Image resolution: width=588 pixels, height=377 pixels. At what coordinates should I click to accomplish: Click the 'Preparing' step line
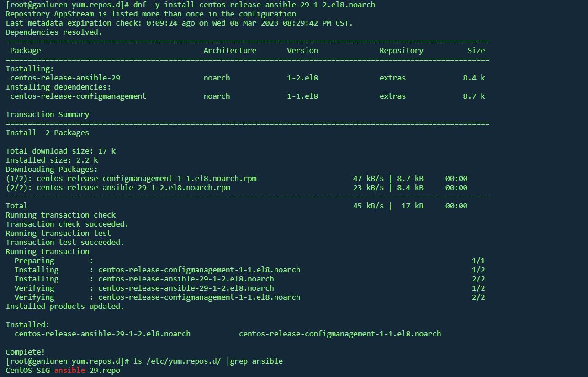(x=249, y=260)
